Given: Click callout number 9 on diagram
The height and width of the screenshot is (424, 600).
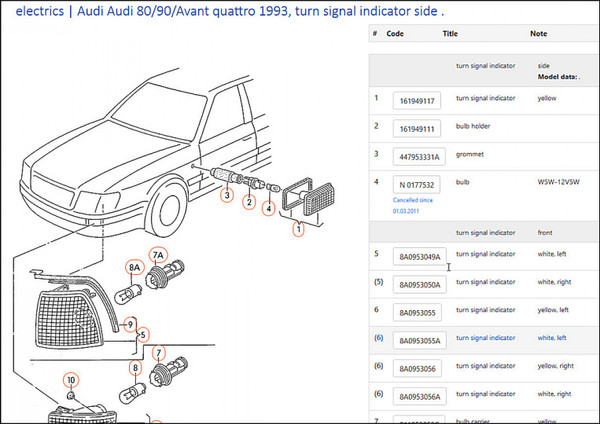Looking at the screenshot, I should tap(129, 323).
